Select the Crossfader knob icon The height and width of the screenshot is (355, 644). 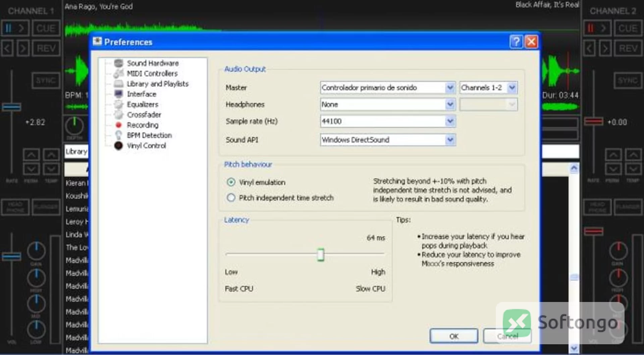118,115
